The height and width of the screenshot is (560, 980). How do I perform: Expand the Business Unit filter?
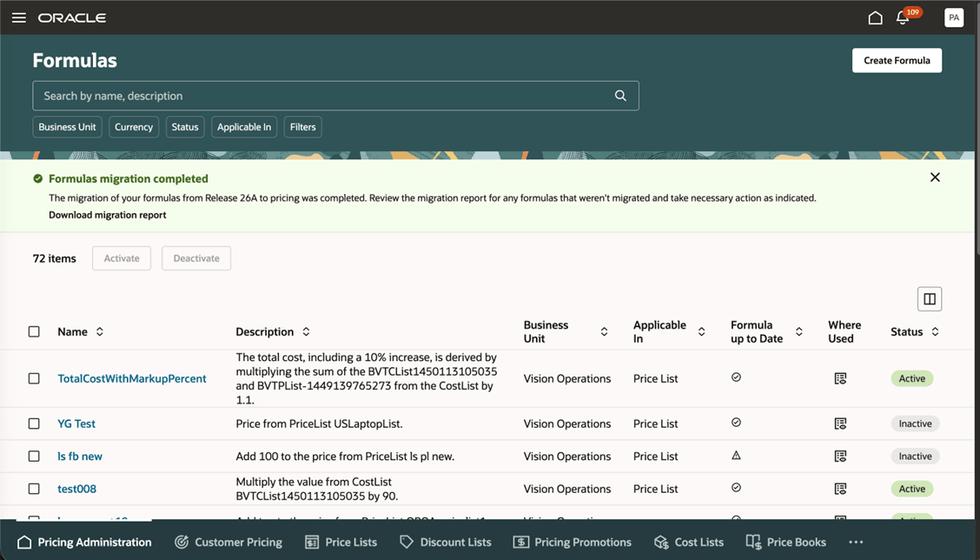point(68,127)
